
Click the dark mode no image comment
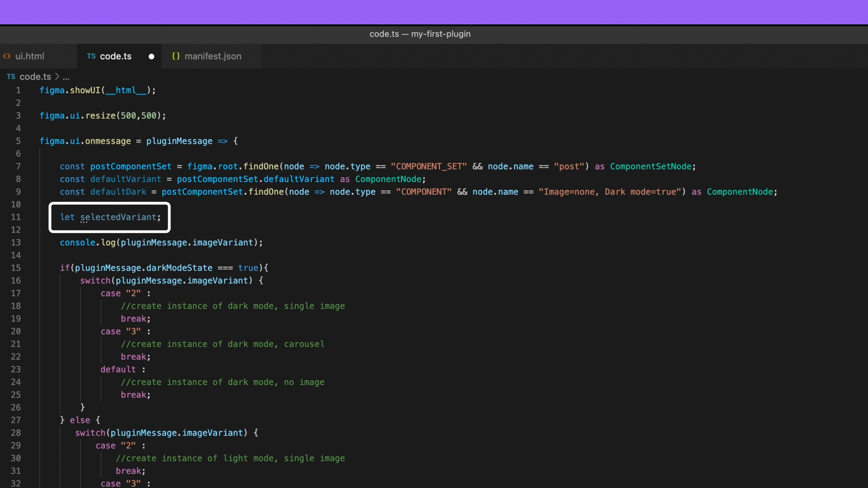pos(222,382)
